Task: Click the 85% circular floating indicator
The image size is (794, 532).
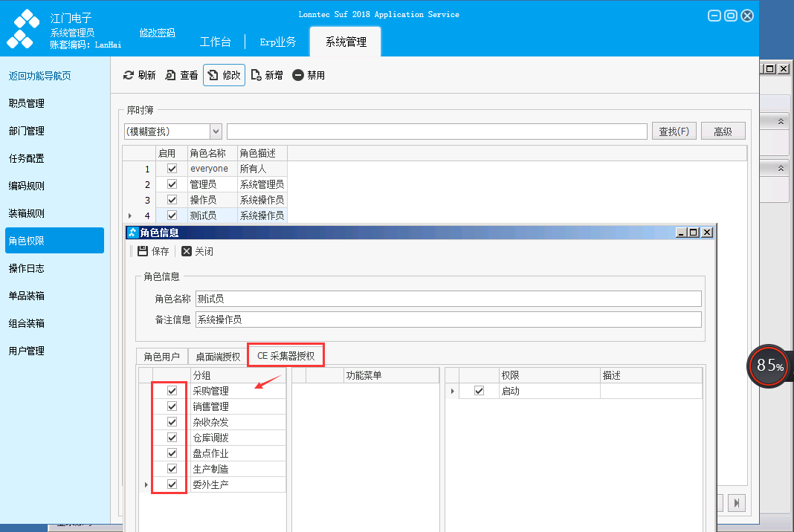Action: [769, 366]
